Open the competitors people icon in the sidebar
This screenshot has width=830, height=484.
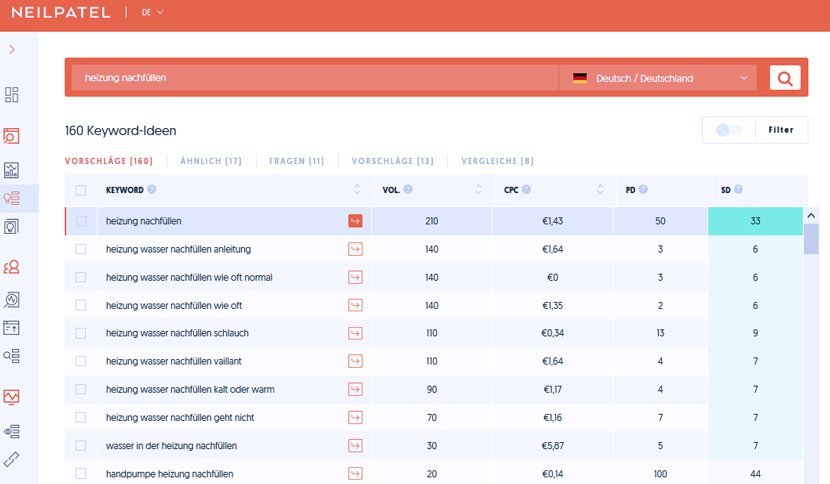point(12,267)
